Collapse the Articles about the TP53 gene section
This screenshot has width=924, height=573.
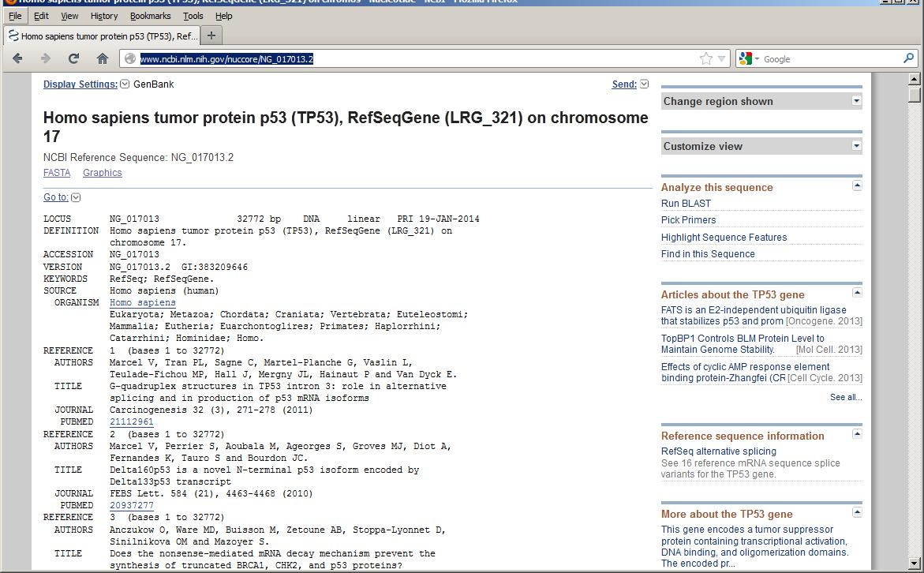coord(857,292)
